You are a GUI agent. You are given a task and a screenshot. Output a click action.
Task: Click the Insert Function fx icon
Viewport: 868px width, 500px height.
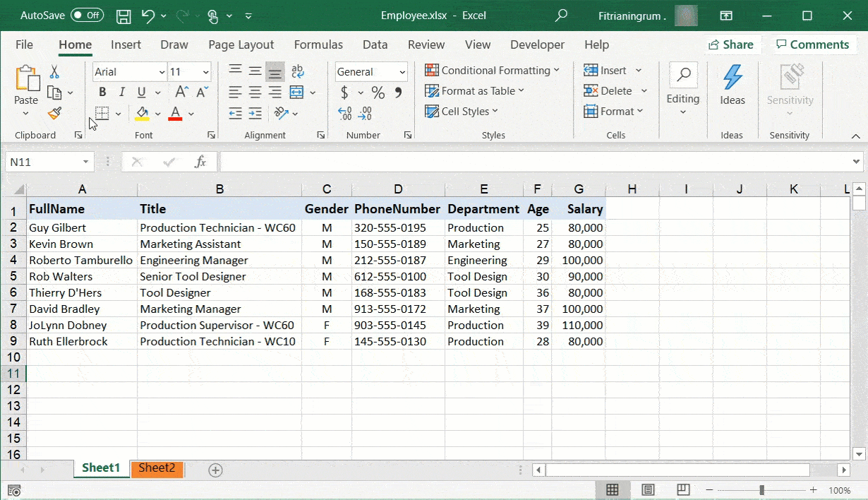tap(200, 162)
